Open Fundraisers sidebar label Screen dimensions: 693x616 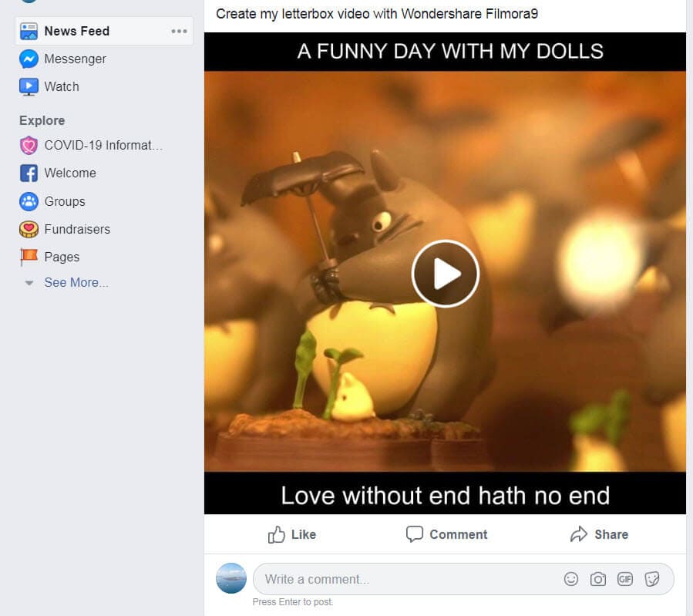click(x=77, y=229)
